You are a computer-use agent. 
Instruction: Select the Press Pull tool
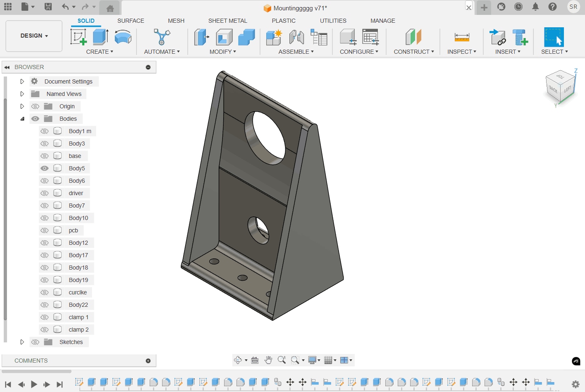(201, 37)
